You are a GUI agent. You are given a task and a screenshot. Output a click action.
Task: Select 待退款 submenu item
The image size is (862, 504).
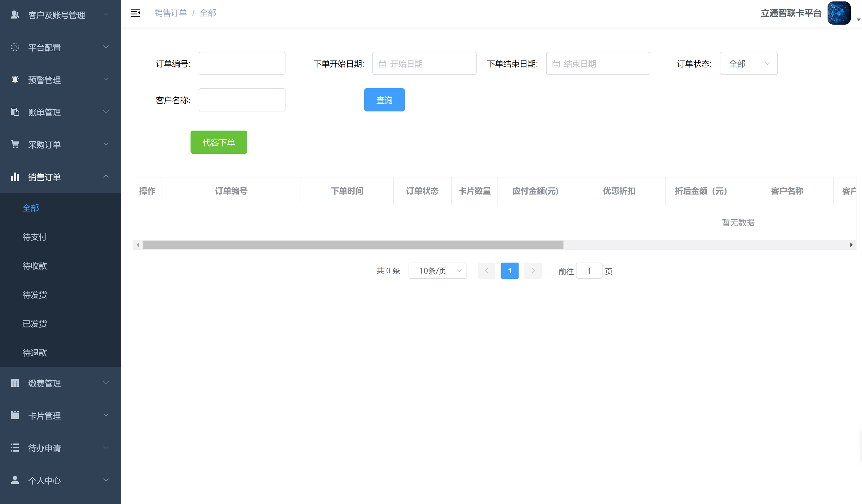coord(61,353)
